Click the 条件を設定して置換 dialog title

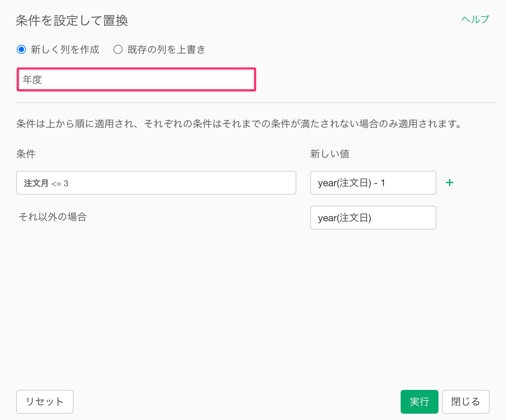point(72,21)
